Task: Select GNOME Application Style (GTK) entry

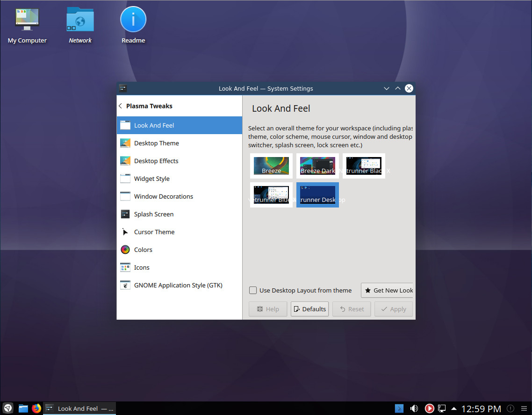Action: coord(179,285)
